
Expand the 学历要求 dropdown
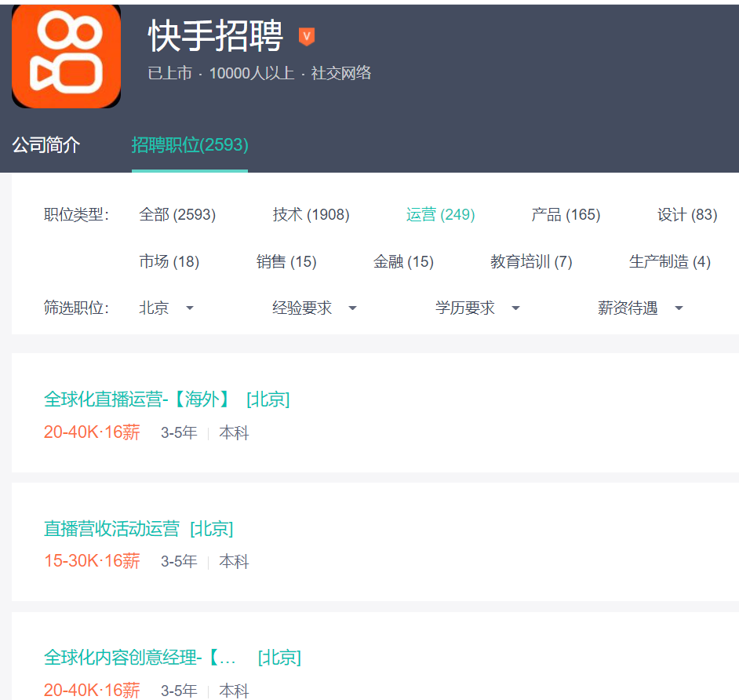[x=477, y=308]
